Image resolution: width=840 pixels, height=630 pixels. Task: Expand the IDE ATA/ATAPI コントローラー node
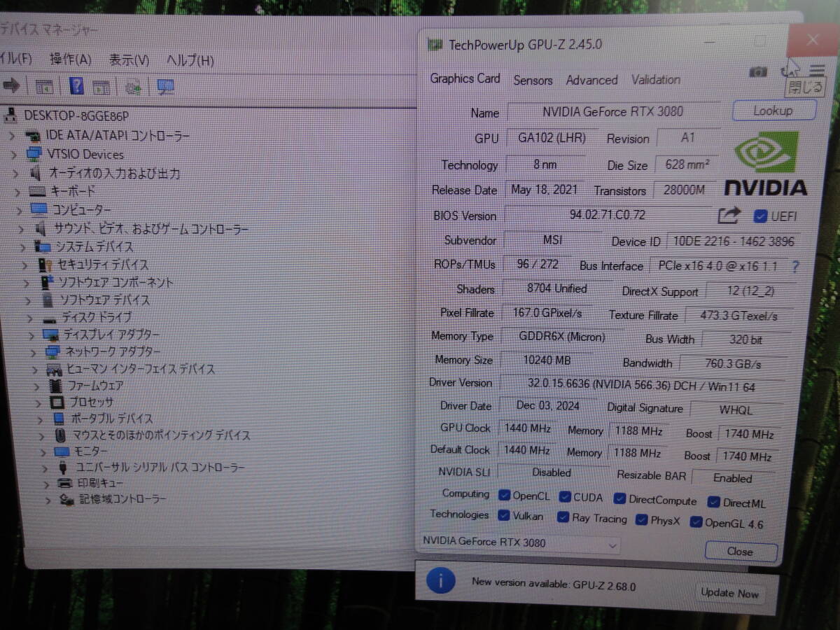click(x=12, y=135)
